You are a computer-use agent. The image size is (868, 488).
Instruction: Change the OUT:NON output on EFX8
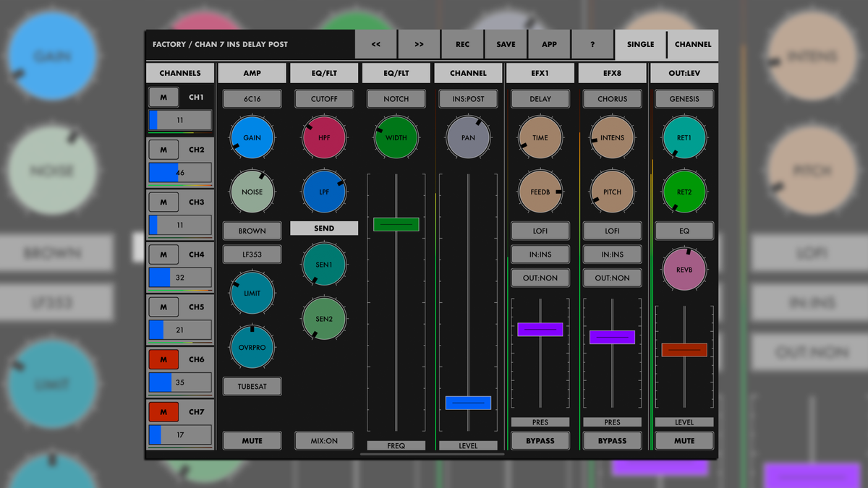(612, 278)
